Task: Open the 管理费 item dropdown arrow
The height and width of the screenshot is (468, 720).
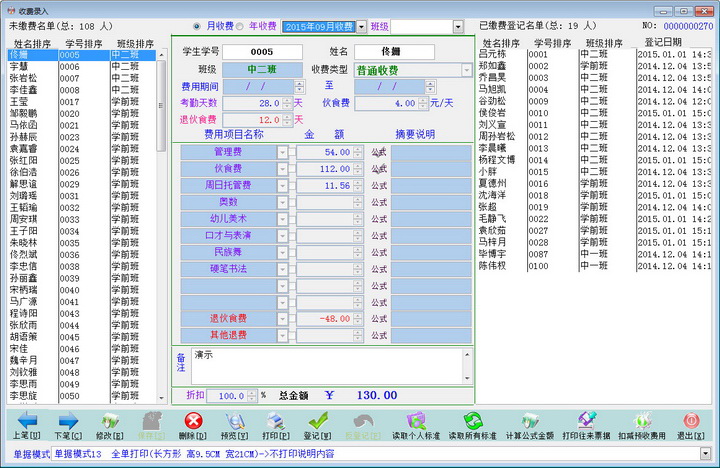Action: pos(282,152)
